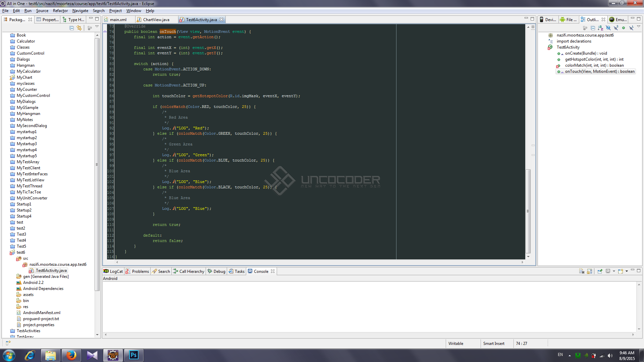Open the Navigate menu

pyautogui.click(x=80, y=11)
